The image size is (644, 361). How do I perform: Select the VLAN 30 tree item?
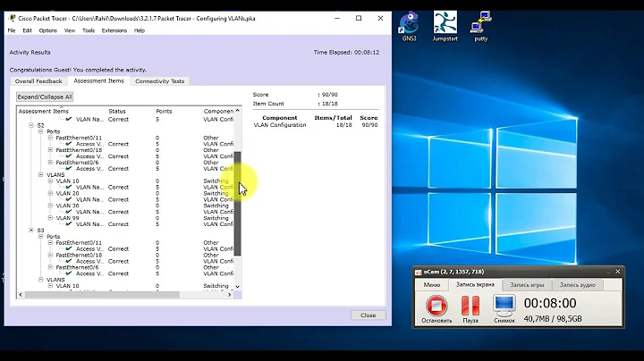[67, 206]
